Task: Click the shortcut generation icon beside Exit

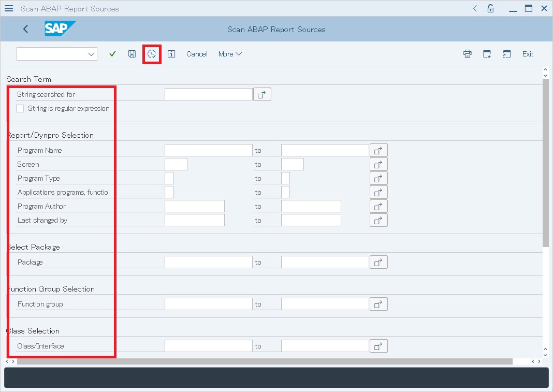Action: click(x=507, y=54)
